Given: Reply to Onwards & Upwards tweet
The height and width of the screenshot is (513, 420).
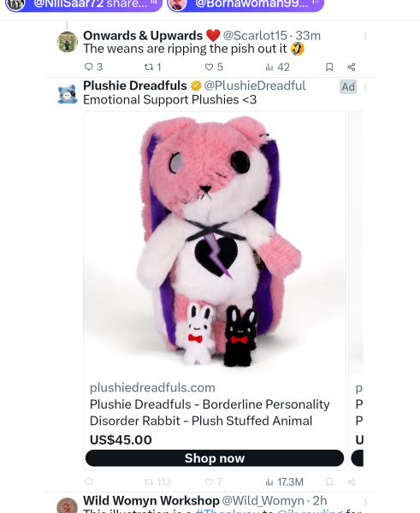Looking at the screenshot, I should click(93, 67).
